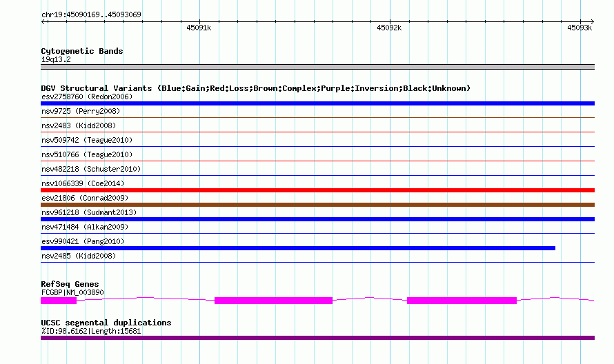Select the brown esv21806 complex variant bar
The image size is (614, 364).
click(x=317, y=205)
